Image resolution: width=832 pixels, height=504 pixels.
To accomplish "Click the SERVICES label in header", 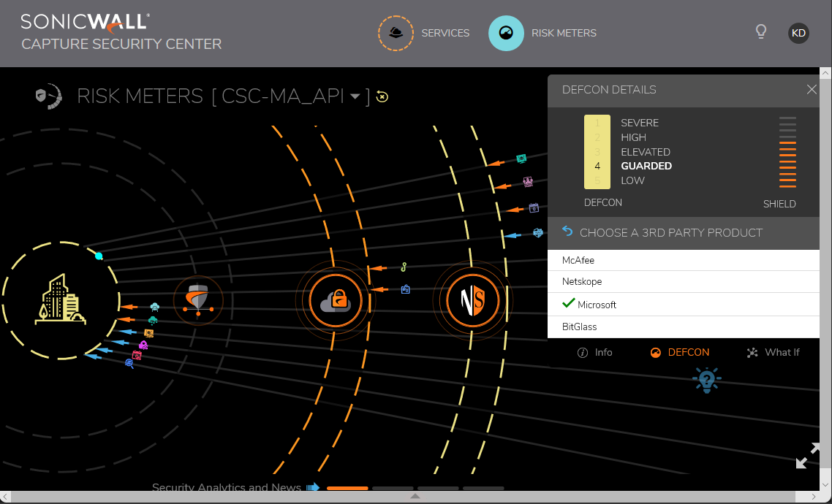I will click(x=445, y=33).
